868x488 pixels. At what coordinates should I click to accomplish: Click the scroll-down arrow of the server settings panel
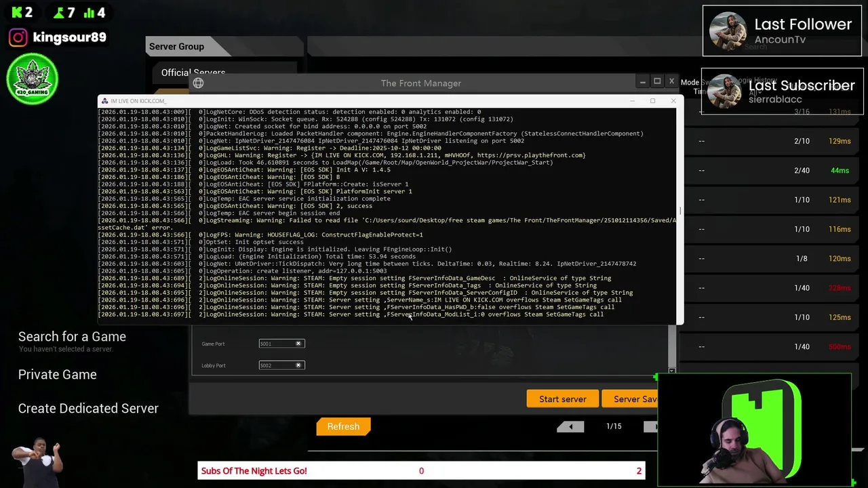(x=671, y=371)
